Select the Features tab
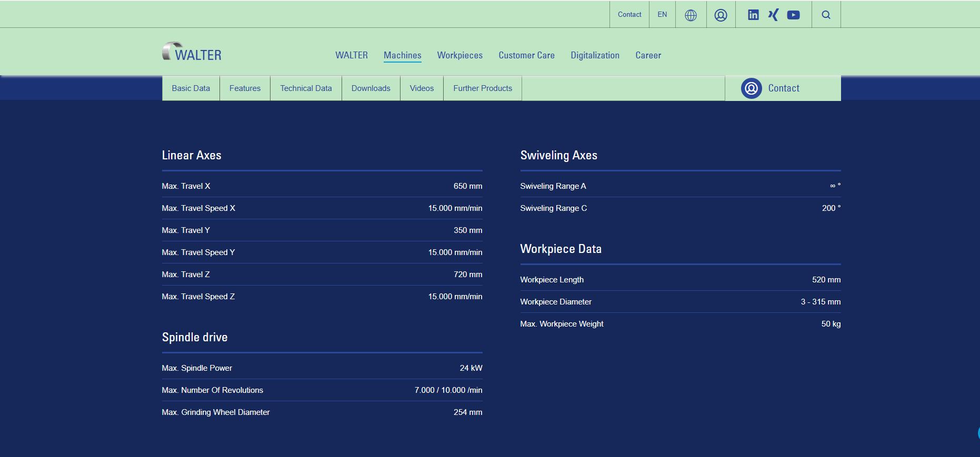This screenshot has width=980, height=457. tap(245, 88)
